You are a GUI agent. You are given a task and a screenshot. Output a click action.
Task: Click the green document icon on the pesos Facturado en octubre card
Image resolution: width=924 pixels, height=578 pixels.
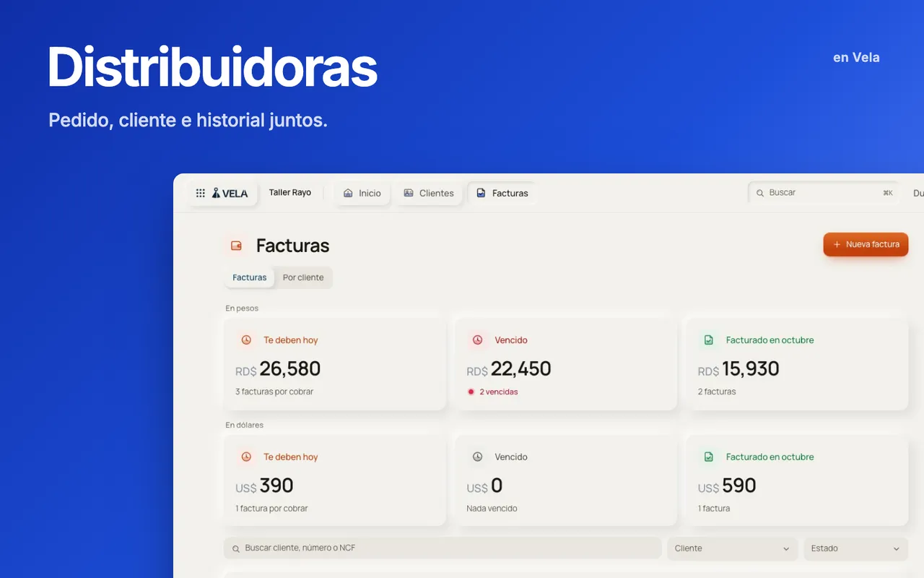coord(709,340)
